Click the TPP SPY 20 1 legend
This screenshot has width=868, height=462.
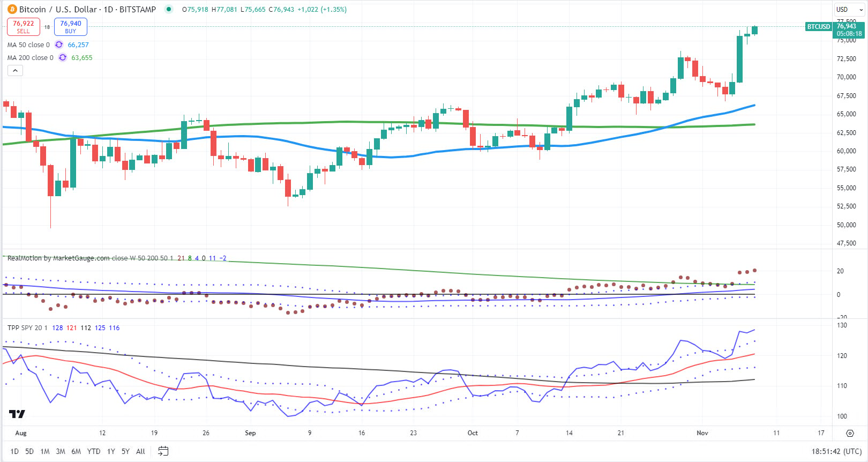point(27,327)
